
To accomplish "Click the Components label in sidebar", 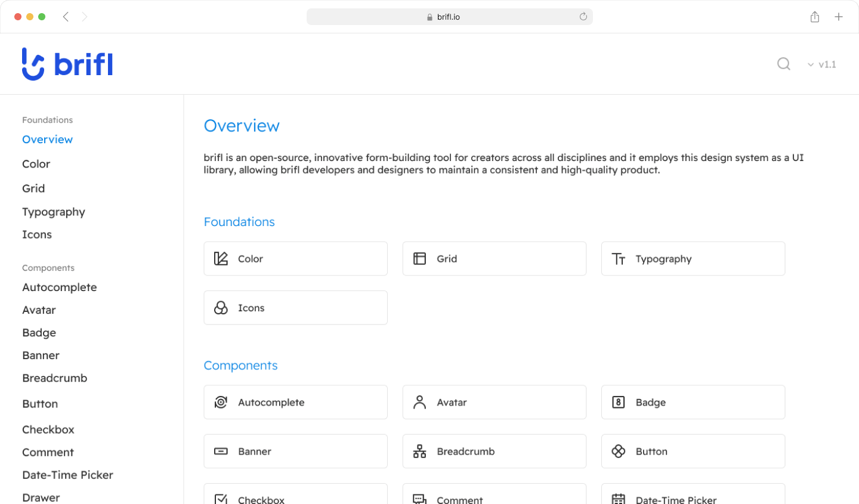I will click(48, 268).
